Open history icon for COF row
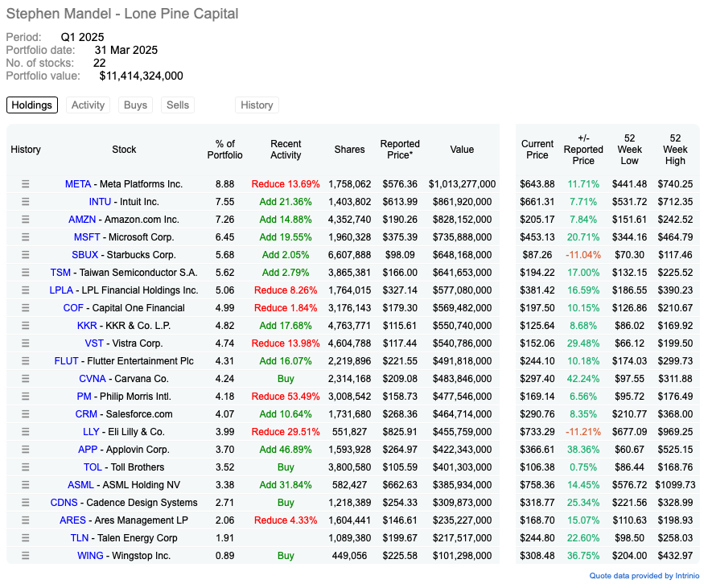708x588 pixels. (25, 308)
